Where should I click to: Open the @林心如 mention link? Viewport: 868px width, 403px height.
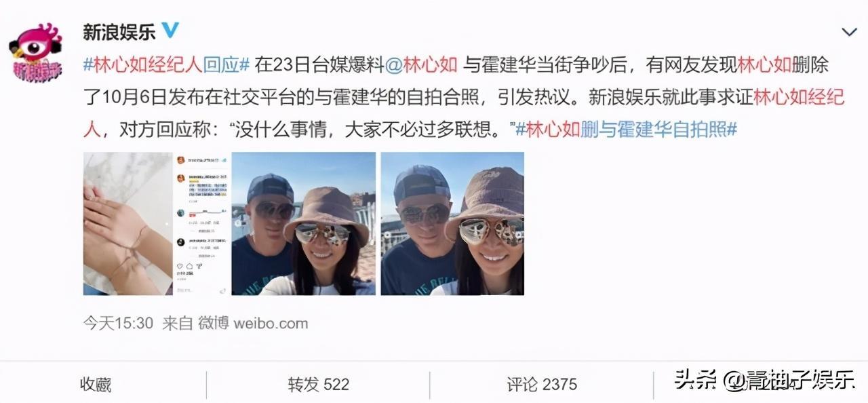[x=421, y=66]
